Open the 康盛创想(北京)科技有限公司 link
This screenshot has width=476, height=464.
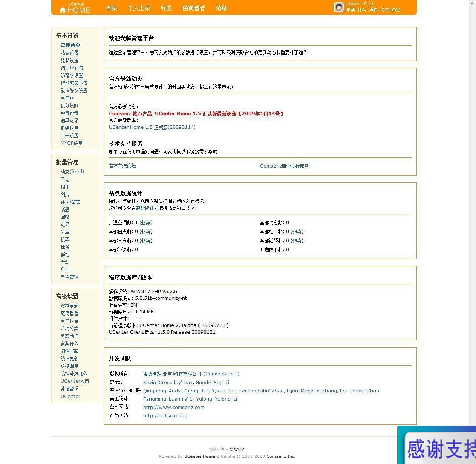click(x=191, y=374)
